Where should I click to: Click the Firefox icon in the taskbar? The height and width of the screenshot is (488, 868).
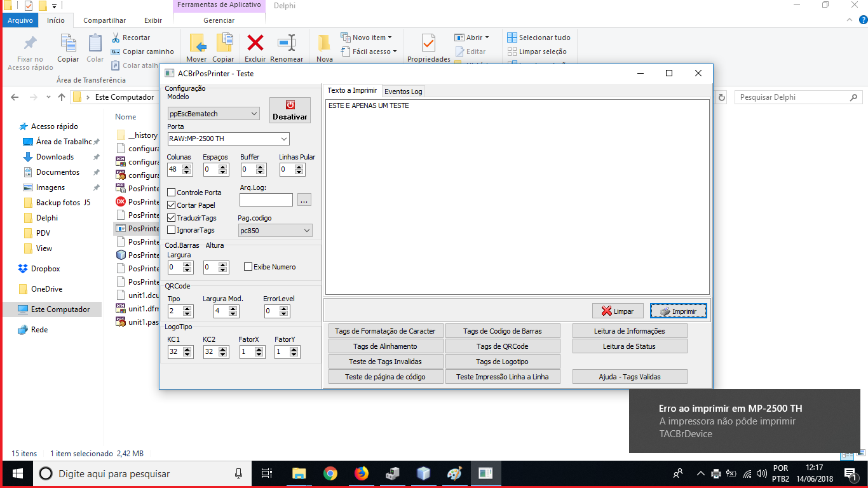pyautogui.click(x=361, y=473)
